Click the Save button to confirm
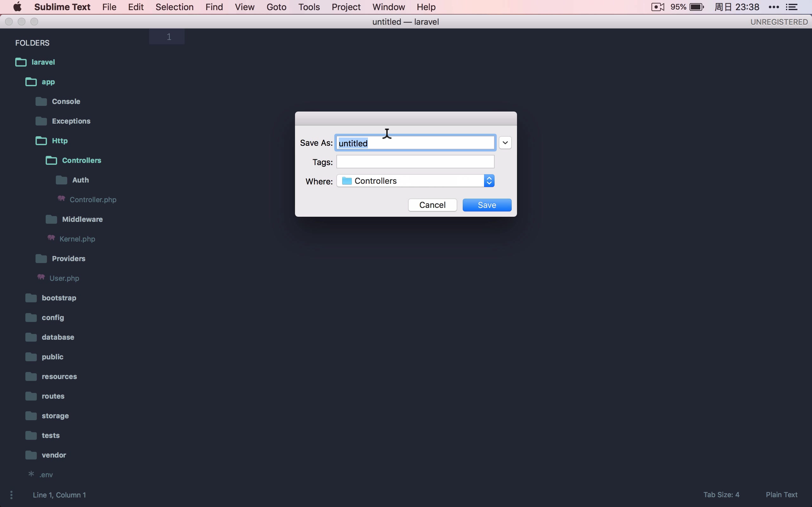812x507 pixels. click(x=487, y=204)
